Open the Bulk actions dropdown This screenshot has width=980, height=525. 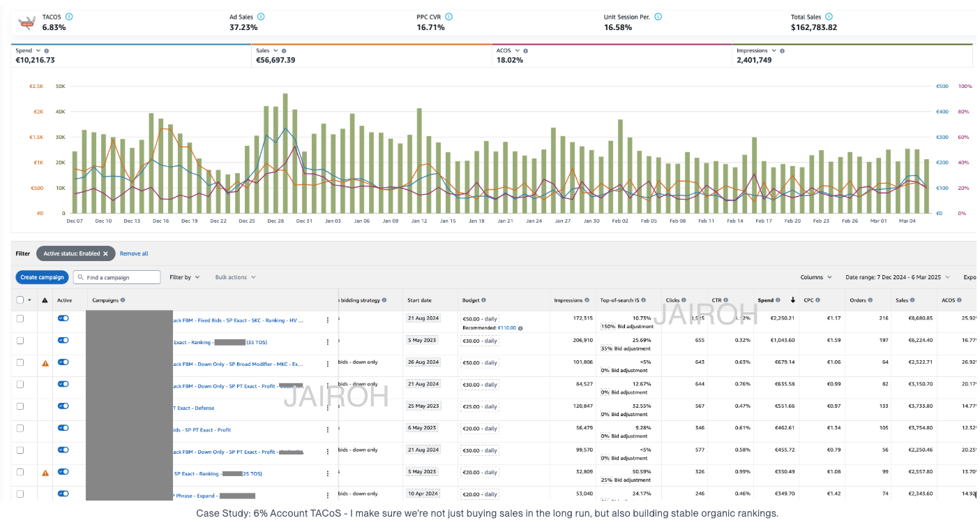[235, 277]
